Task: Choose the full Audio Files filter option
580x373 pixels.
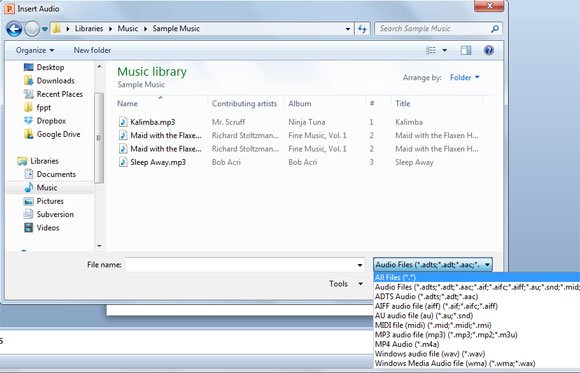Action: click(x=477, y=287)
